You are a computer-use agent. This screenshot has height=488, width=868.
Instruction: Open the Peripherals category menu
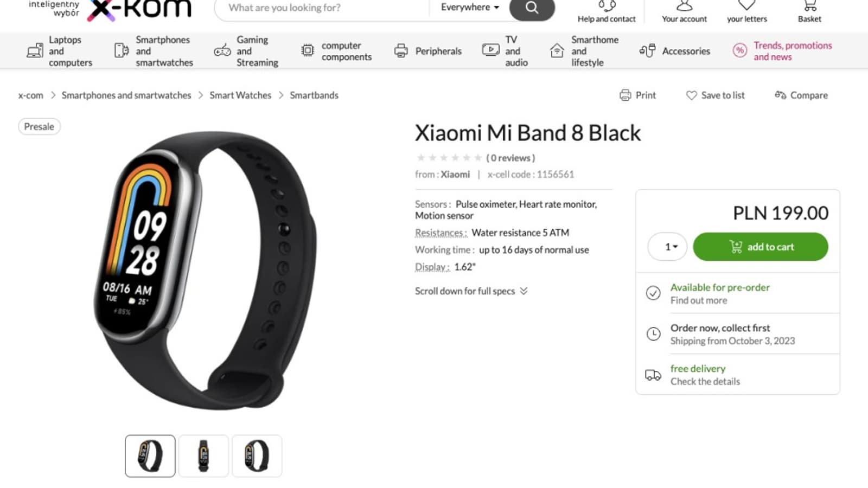click(x=428, y=51)
